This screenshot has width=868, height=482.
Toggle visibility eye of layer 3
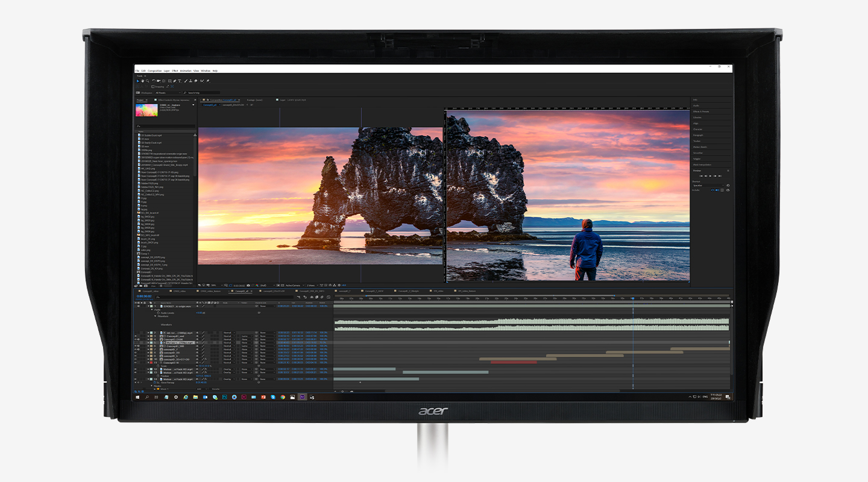136,336
